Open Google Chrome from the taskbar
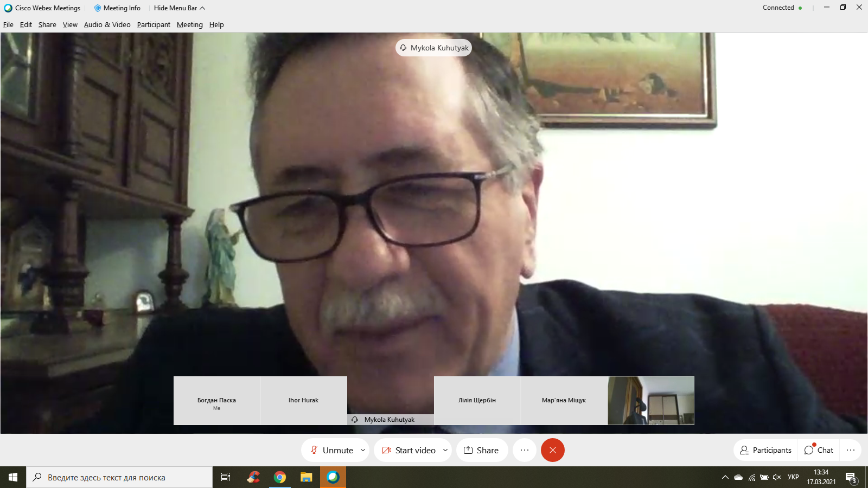The image size is (868, 488). point(280,477)
